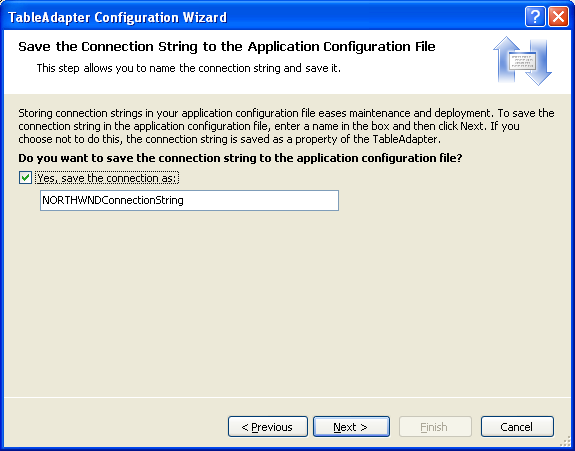Click the greyed-out Finish button
Viewport: 575px width, 451px height.
coord(435,426)
